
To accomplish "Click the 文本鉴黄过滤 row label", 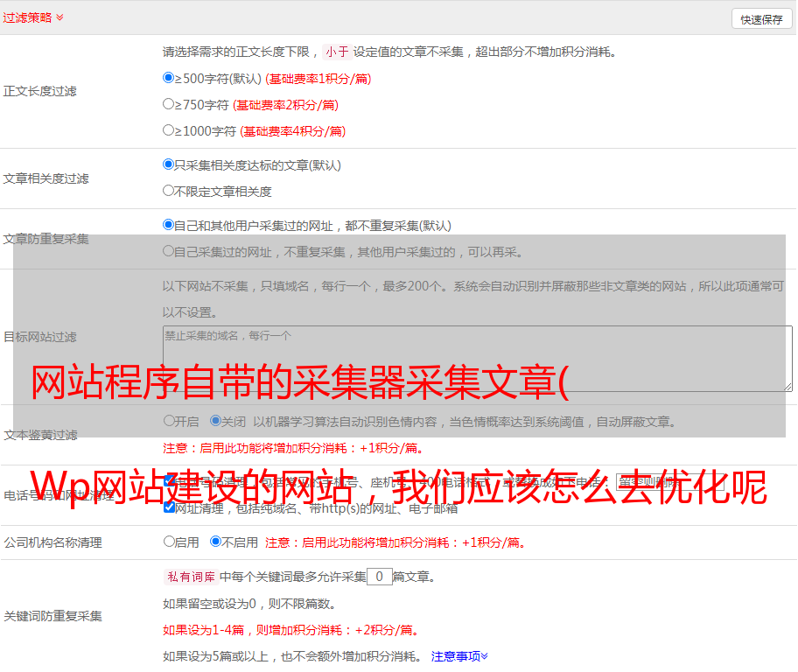I will tap(41, 435).
